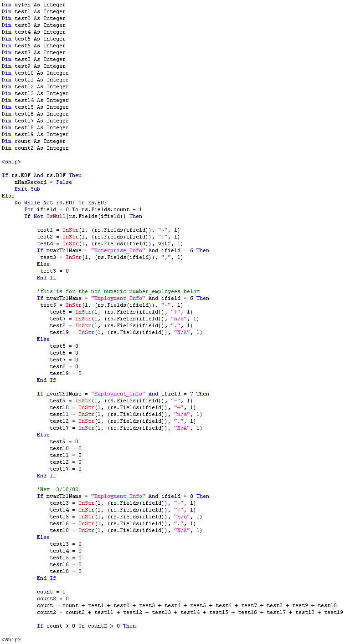Click the If line containing "Enterprise_Info"
Screen dimensions: 345x644
pyautogui.click(x=123, y=250)
